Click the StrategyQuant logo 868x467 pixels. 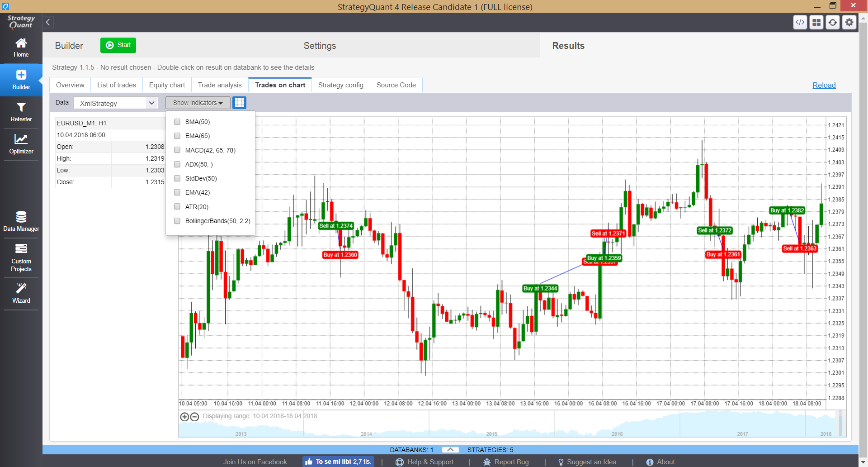tap(21, 22)
